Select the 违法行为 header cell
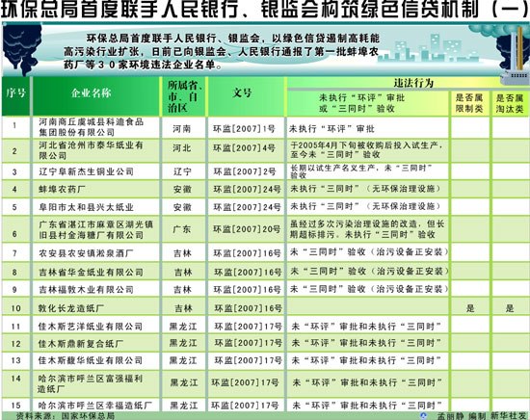This screenshot has height=420, width=530. click(413, 83)
